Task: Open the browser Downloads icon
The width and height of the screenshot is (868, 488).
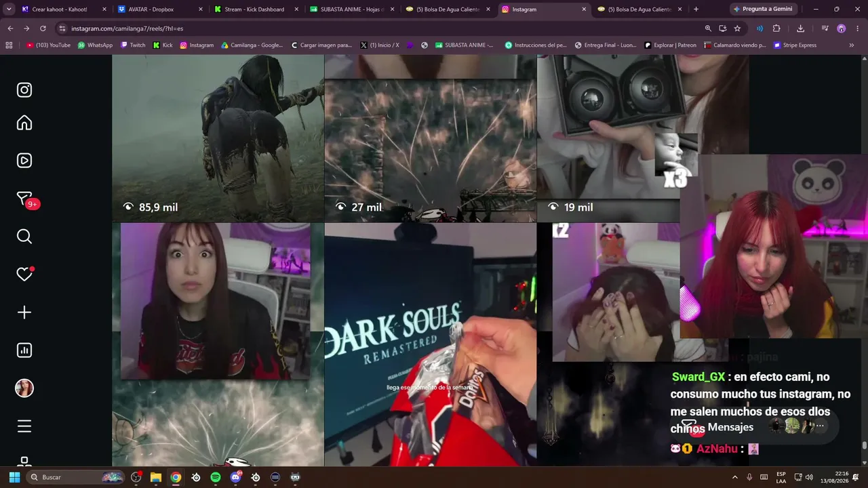Action: coord(801,28)
